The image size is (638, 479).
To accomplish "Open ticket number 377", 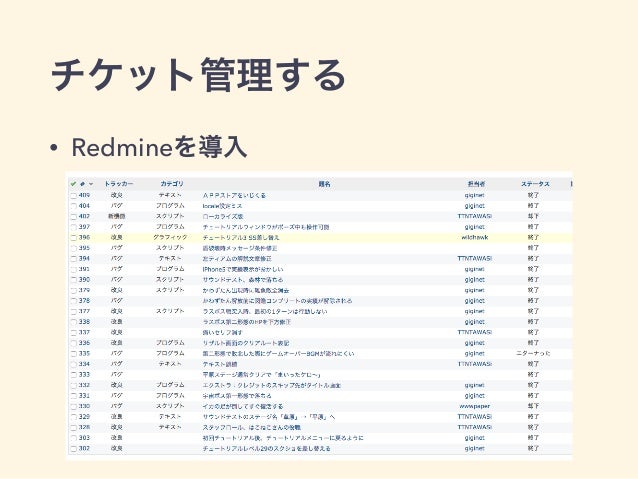I will (x=84, y=311).
